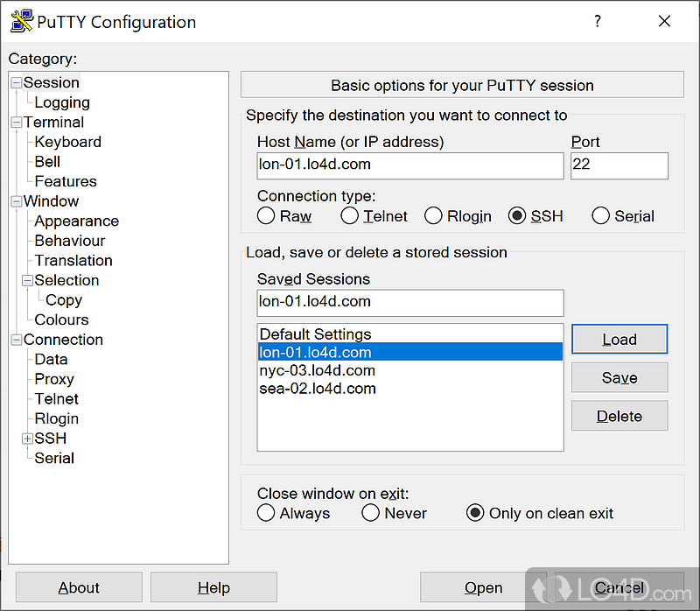
Task: Open the Bell category
Action: pos(47,161)
